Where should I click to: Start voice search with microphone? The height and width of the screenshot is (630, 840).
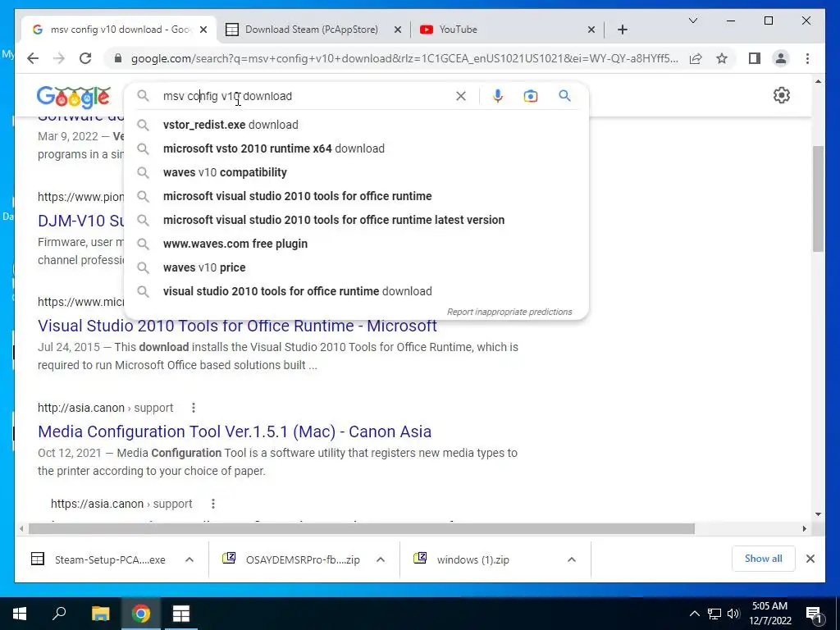click(x=498, y=96)
